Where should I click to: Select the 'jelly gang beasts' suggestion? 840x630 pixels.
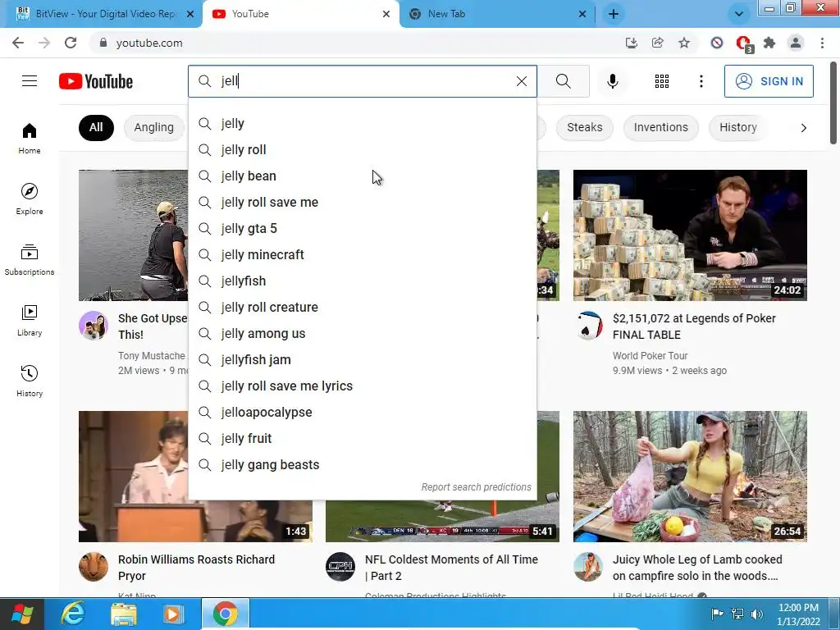tap(363, 464)
